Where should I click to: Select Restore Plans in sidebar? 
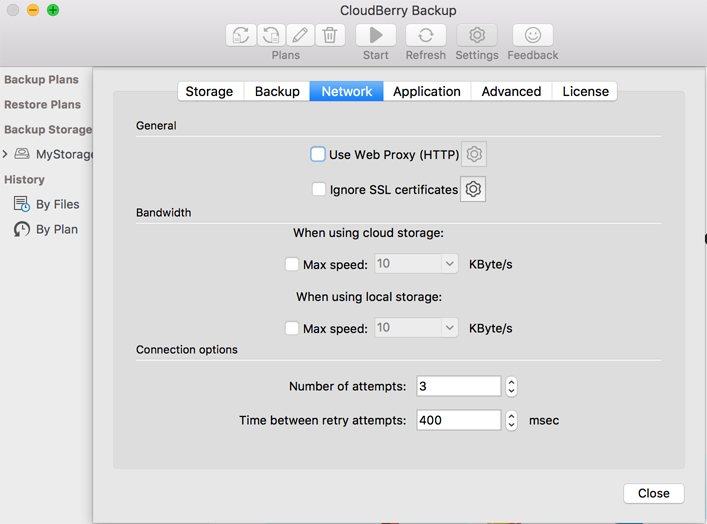[43, 104]
